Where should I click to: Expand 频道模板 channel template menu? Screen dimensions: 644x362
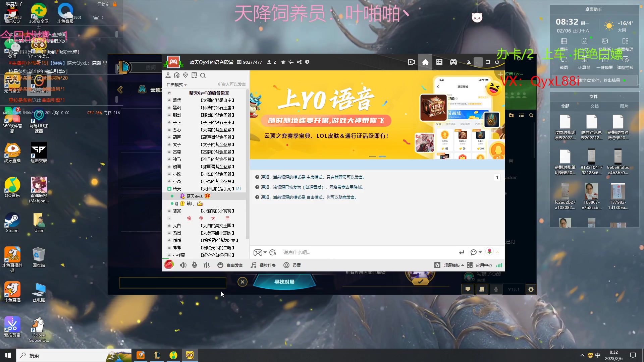click(449, 265)
